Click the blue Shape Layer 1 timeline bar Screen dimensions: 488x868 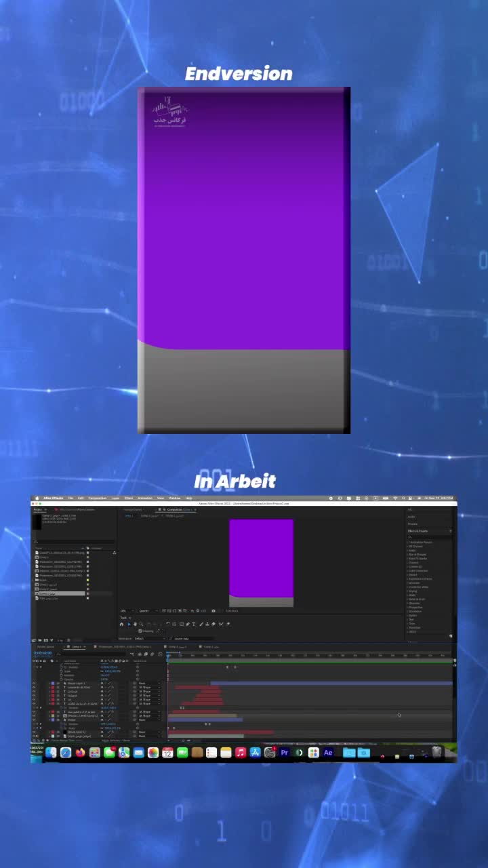pos(331,683)
